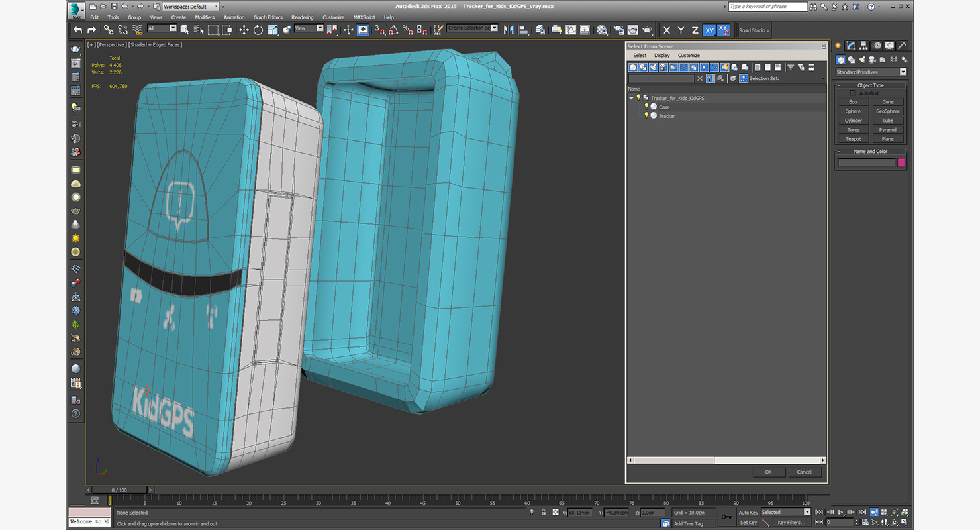
Task: Open the MAXScript menu
Action: [364, 17]
